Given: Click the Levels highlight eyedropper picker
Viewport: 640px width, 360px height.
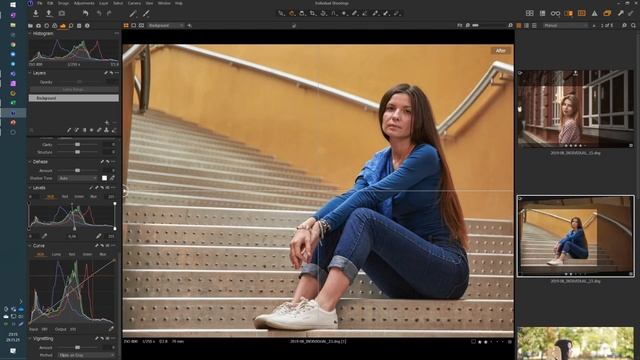Looking at the screenshot, I should [98, 236].
